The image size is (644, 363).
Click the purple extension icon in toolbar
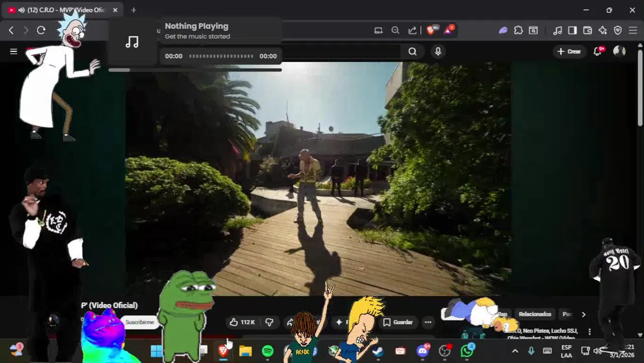pos(503,30)
